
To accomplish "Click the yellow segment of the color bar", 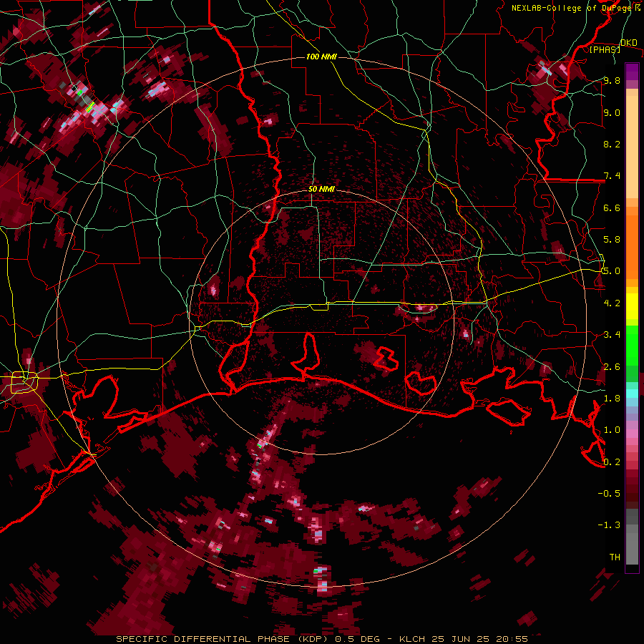I will pyautogui.click(x=632, y=306).
